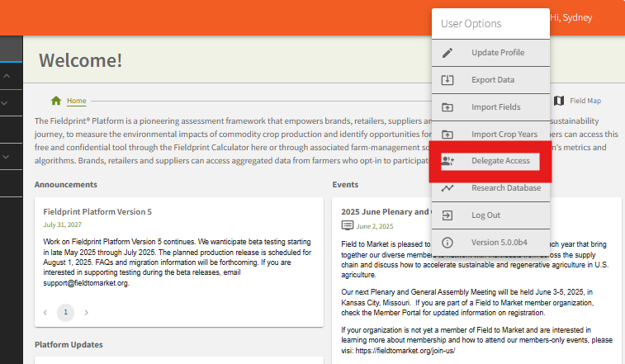Choose Research Database in User Options menu
Image resolution: width=625 pixels, height=364 pixels.
pos(506,188)
